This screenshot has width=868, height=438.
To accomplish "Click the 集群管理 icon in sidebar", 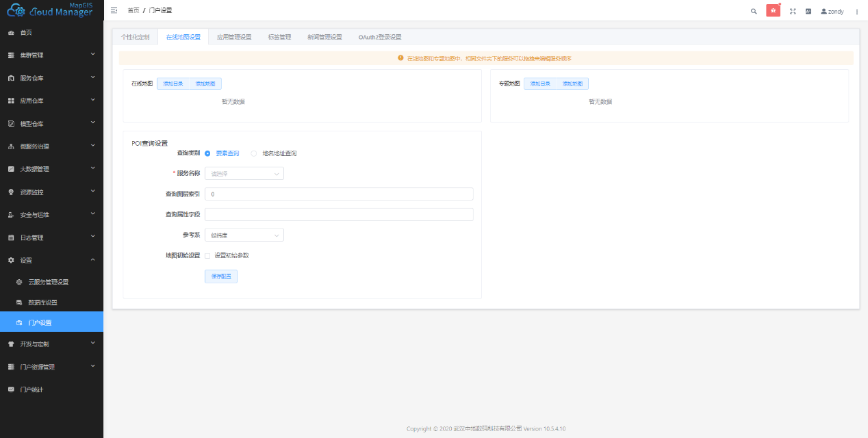I will 11,55.
